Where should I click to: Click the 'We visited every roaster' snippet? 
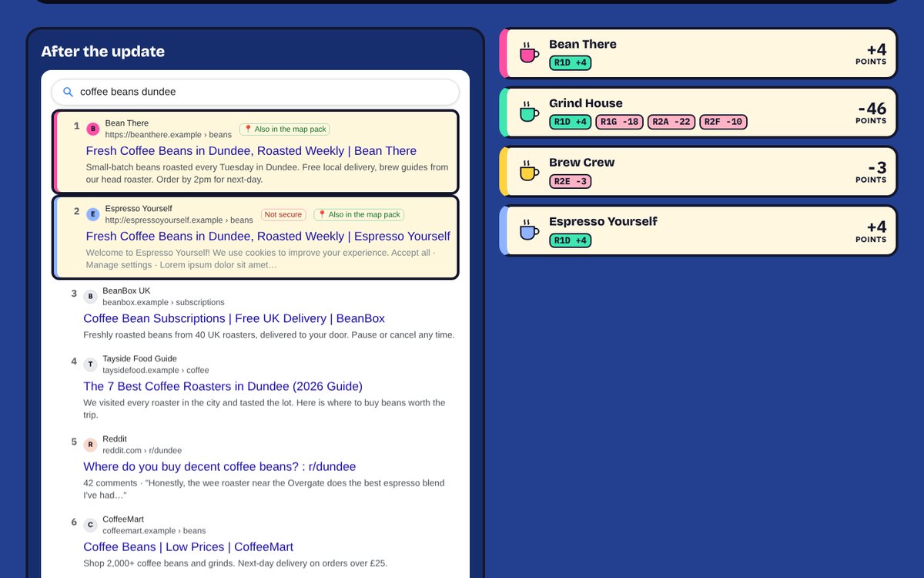pos(264,408)
